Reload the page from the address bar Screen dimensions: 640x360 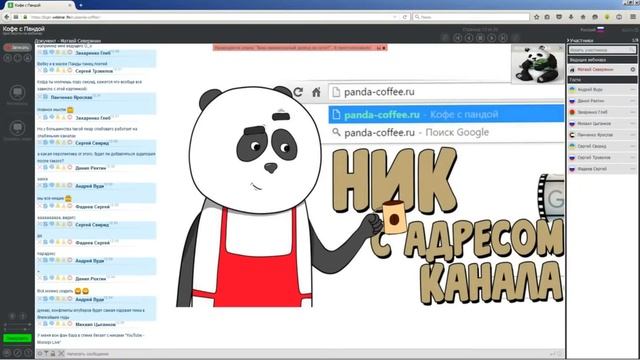405,17
